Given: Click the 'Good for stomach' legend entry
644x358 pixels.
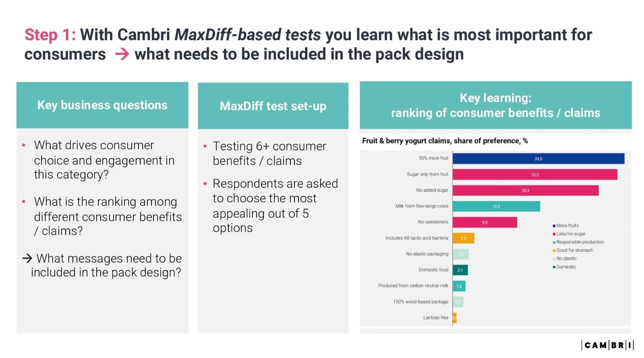Looking at the screenshot, I should [573, 250].
